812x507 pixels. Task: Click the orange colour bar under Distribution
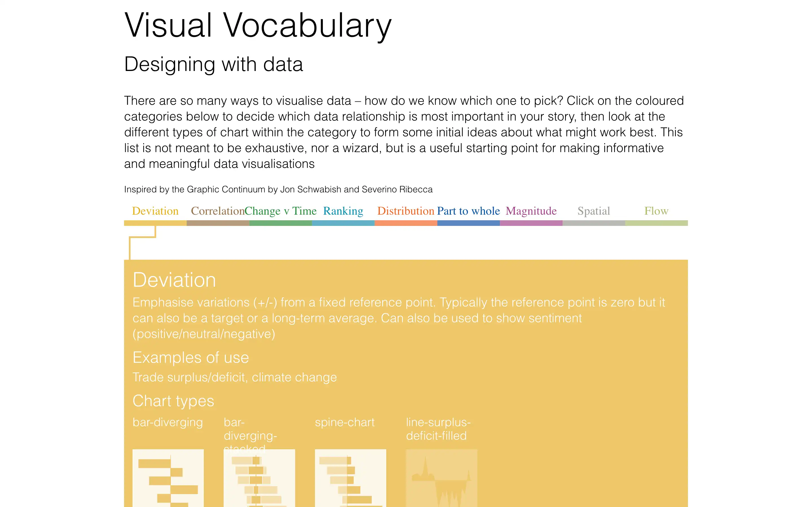406,223
